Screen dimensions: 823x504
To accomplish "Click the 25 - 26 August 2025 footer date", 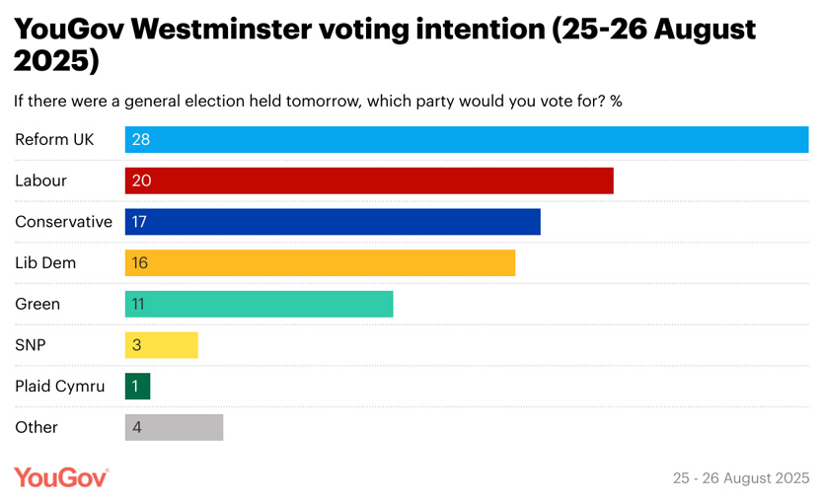I will [x=741, y=478].
